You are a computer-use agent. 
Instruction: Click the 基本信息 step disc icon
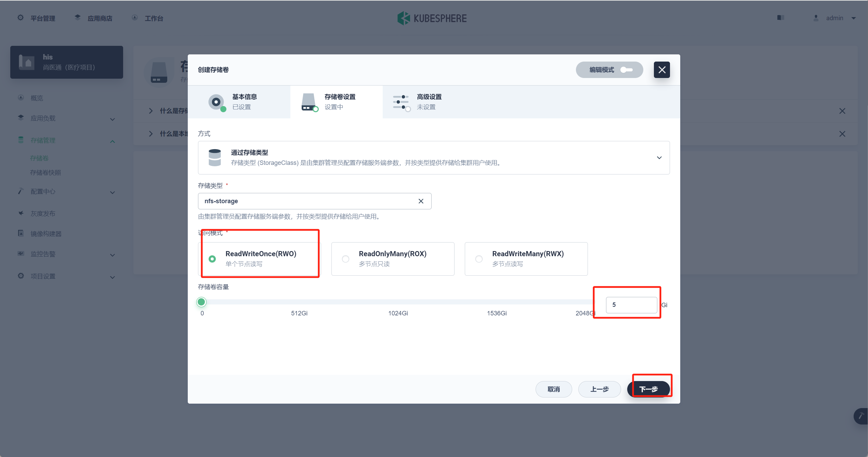(217, 102)
